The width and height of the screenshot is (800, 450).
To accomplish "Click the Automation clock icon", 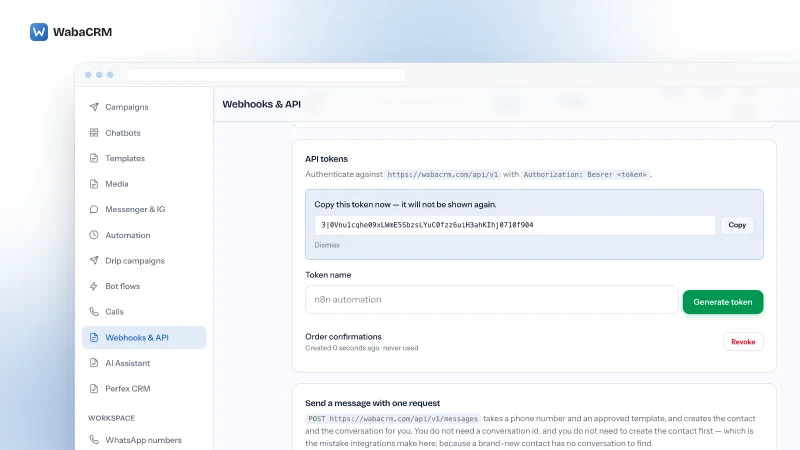I will click(94, 235).
